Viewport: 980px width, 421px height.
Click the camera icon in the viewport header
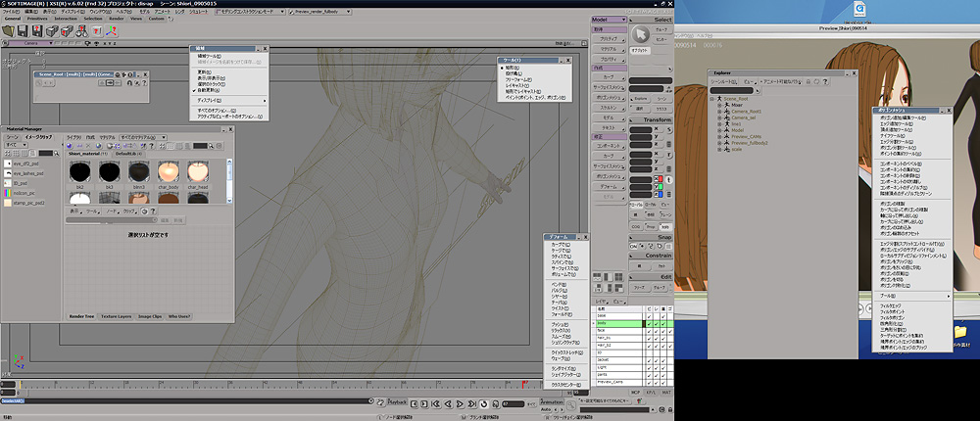click(x=87, y=43)
